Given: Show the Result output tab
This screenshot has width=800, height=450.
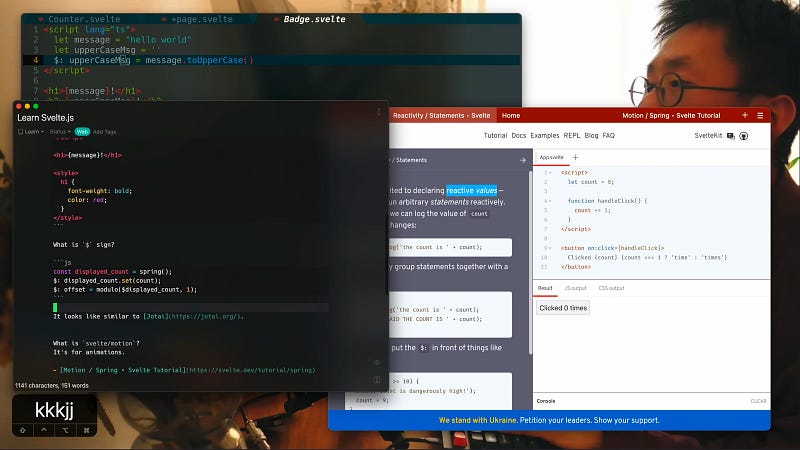Looking at the screenshot, I should (545, 288).
